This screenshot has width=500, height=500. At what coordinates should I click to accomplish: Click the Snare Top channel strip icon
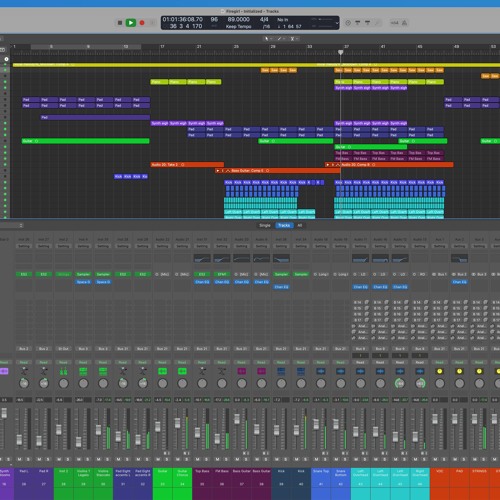[x=321, y=371]
